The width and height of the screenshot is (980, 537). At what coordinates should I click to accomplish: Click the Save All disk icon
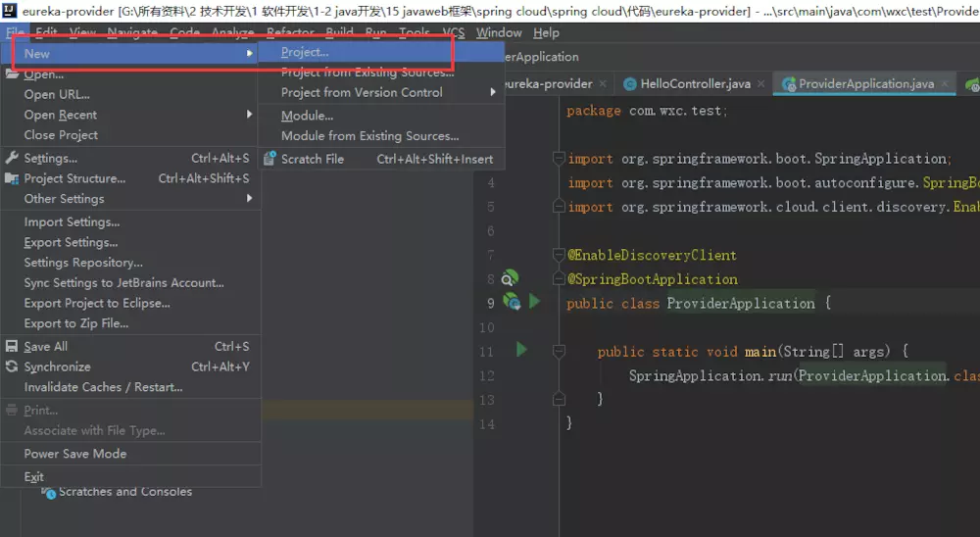point(12,346)
